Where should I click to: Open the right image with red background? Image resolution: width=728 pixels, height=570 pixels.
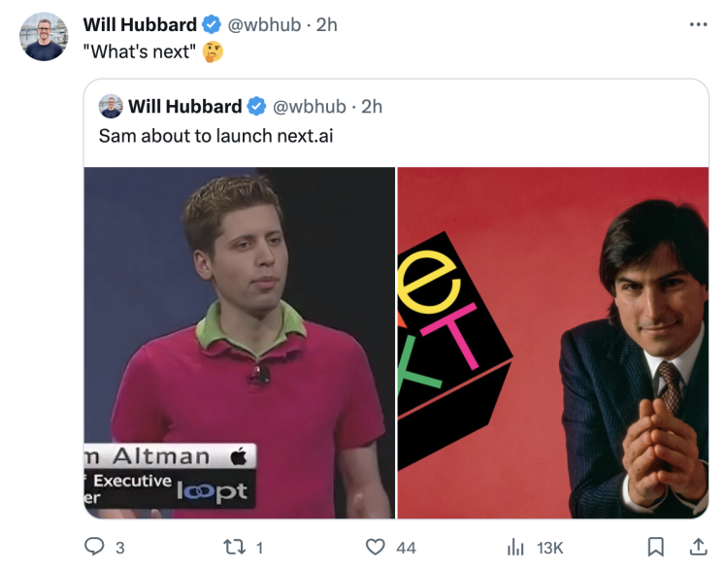point(553,343)
